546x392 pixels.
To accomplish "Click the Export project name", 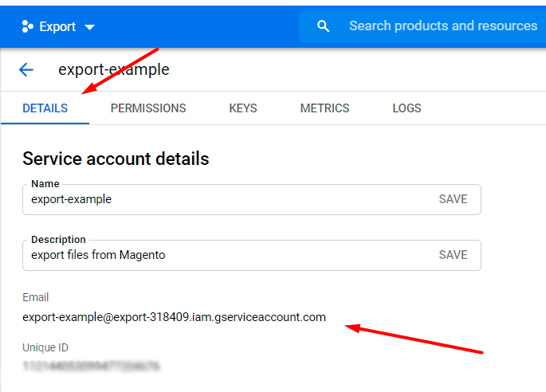I will [57, 27].
